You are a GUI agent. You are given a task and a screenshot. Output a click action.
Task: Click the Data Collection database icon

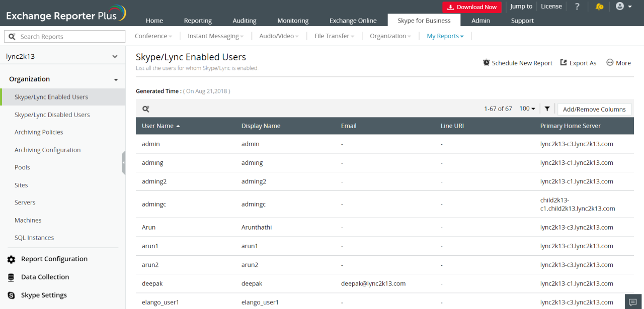pos(11,277)
